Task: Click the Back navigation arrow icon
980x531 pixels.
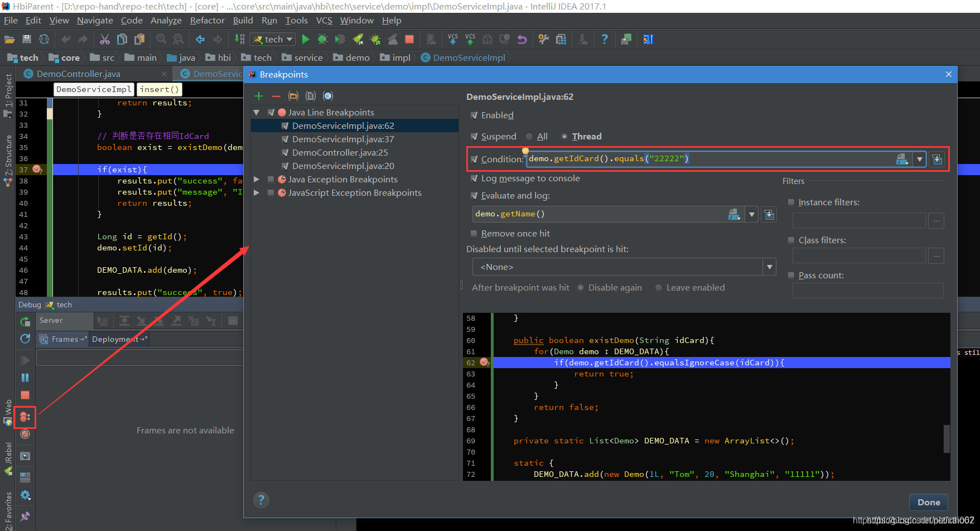Action: pos(200,40)
